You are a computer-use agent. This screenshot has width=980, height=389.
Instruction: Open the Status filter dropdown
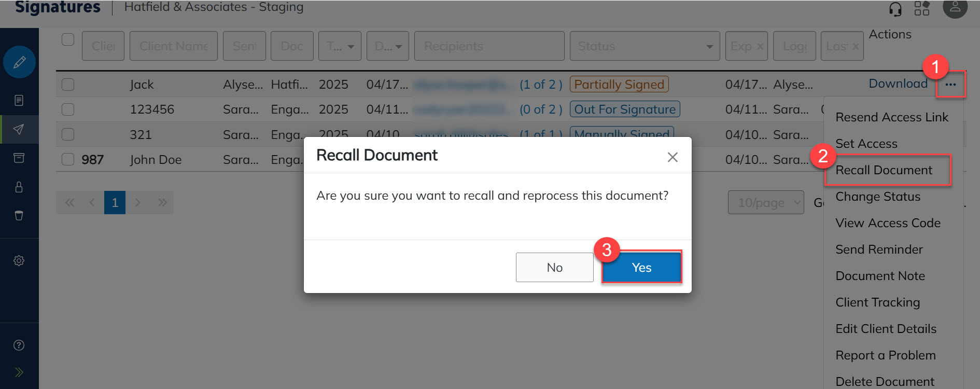[x=645, y=46]
